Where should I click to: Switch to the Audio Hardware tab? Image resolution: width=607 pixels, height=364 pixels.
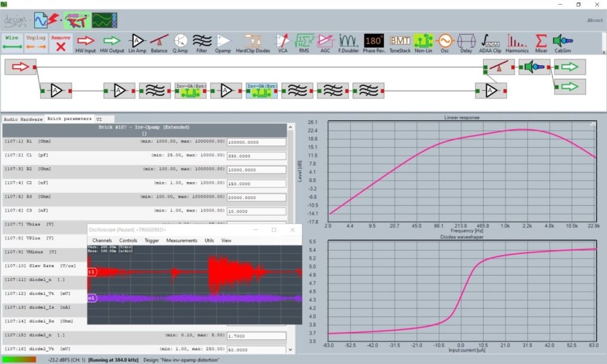[x=23, y=119]
